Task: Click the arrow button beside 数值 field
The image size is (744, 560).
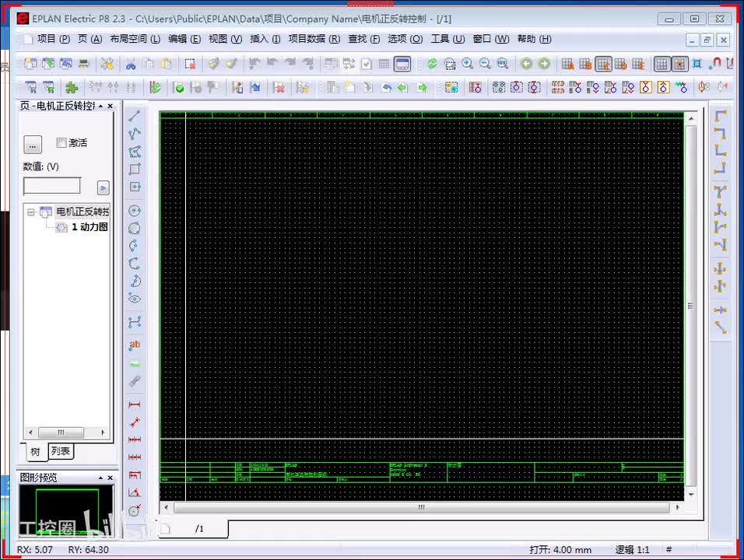Action: [x=103, y=187]
